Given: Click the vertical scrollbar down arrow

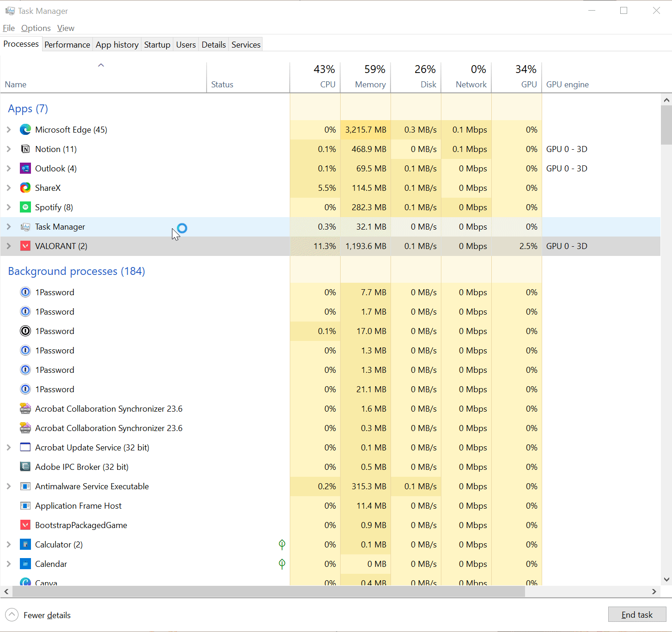Looking at the screenshot, I should [666, 579].
